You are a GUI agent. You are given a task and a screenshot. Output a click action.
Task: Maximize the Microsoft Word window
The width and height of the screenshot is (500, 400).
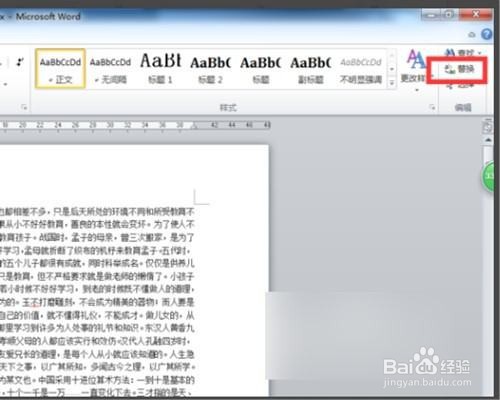tap(450, 15)
